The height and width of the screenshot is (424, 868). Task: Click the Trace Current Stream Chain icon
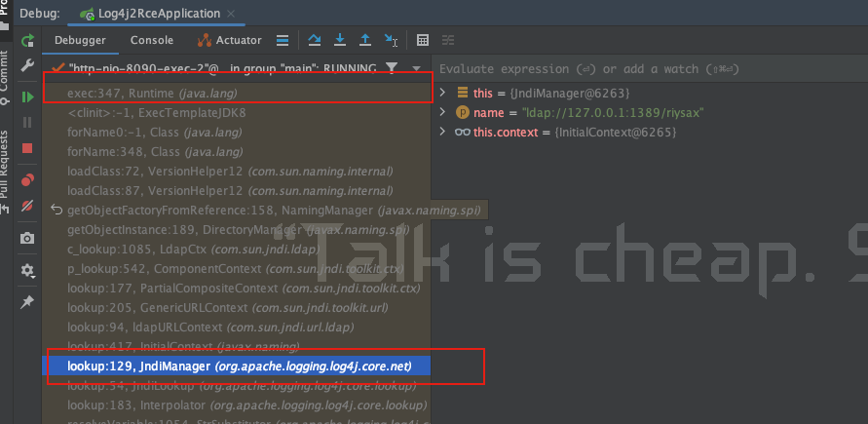click(448, 40)
